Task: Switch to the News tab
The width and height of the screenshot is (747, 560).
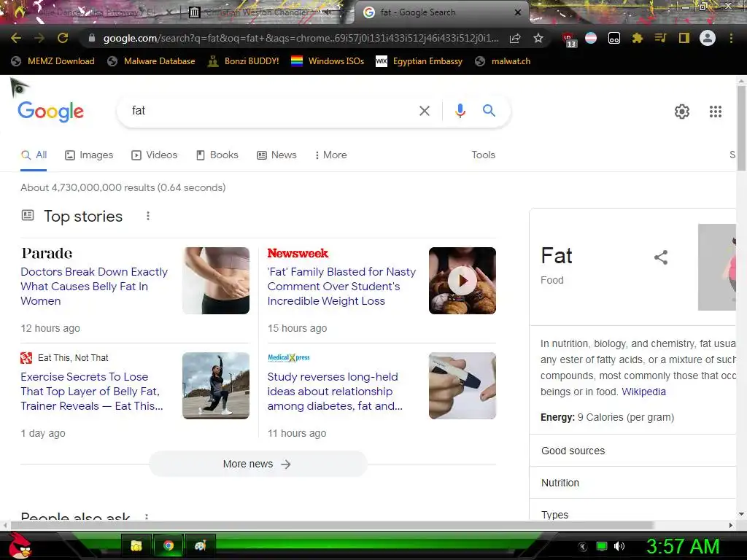Action: [x=276, y=155]
